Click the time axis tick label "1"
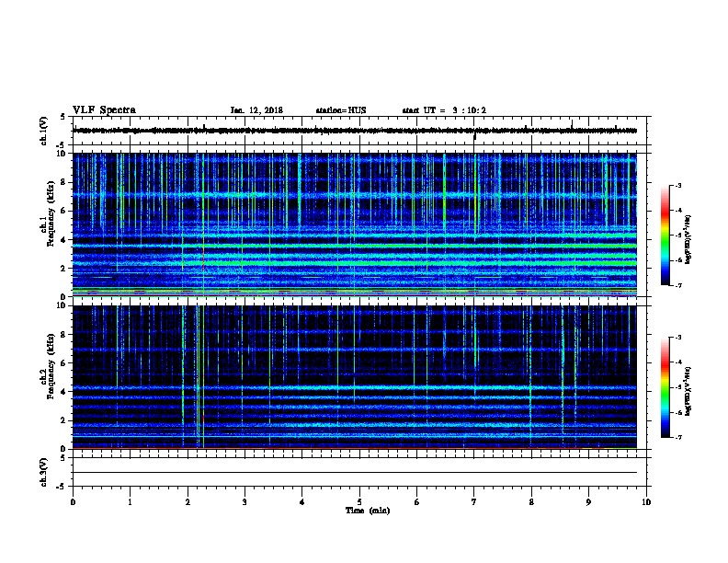This screenshot has width=728, height=563. click(x=130, y=502)
